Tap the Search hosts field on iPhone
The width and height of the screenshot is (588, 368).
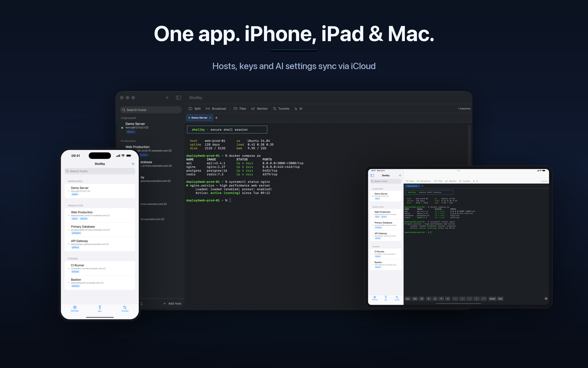point(100,171)
